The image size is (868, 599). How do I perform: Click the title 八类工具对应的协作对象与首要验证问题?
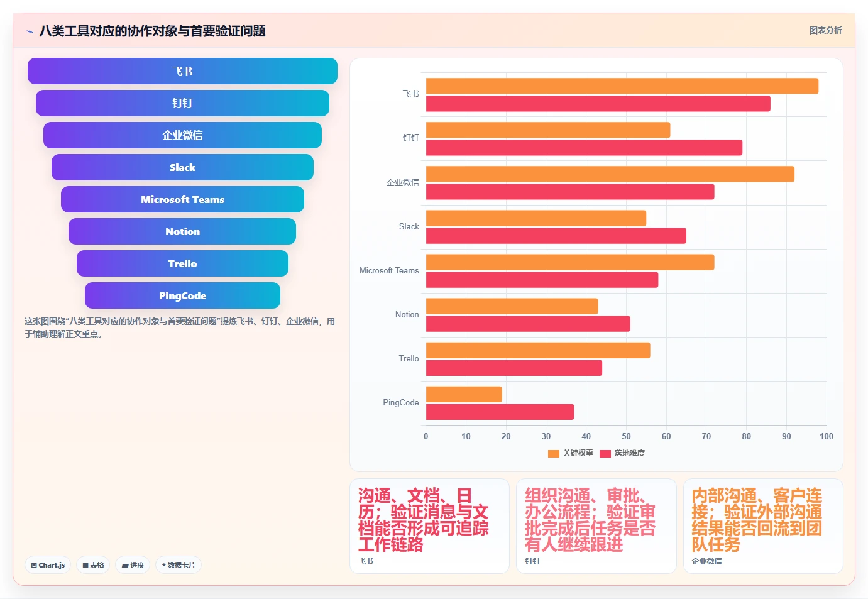(152, 31)
